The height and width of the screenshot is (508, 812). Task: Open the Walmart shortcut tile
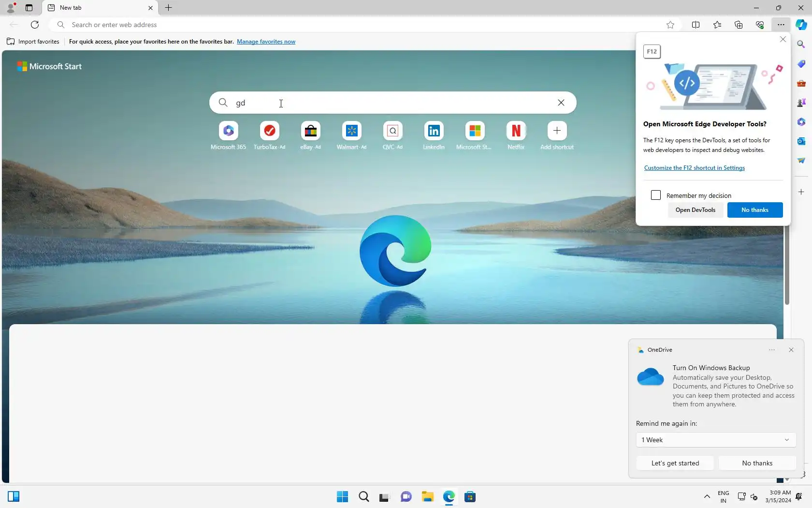pos(351,131)
